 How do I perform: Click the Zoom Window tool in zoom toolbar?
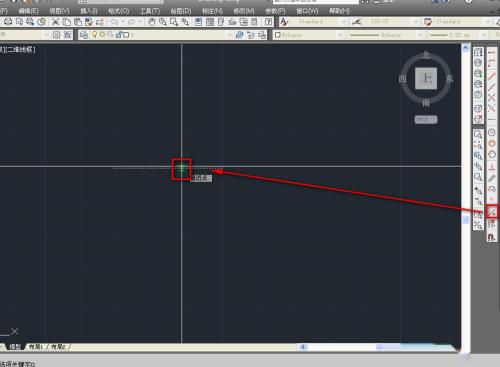click(x=478, y=134)
